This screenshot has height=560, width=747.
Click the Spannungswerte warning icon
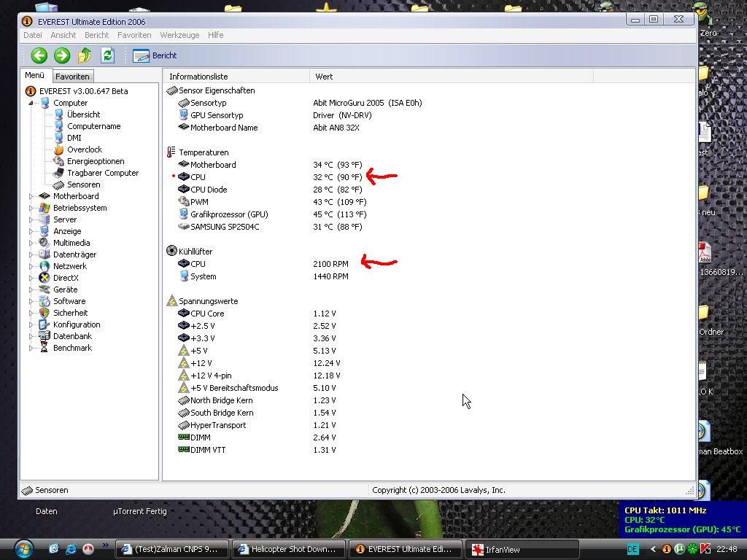coord(171,301)
